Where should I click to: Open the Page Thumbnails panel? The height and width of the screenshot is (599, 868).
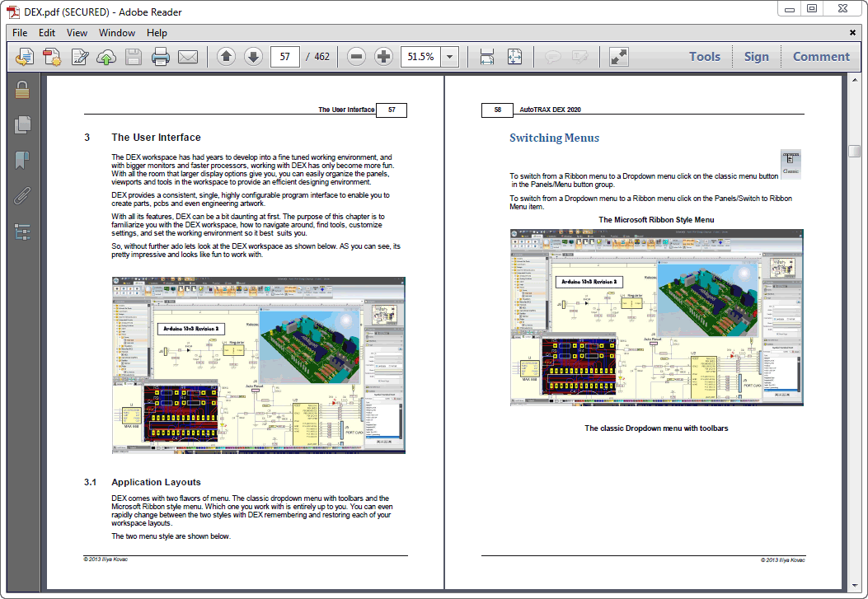pyautogui.click(x=22, y=124)
